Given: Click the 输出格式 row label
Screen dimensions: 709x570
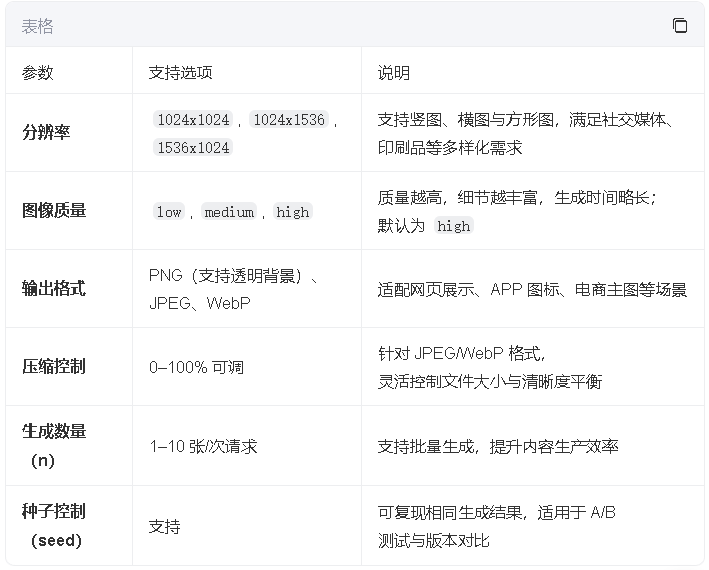Looking at the screenshot, I should tap(54, 288).
